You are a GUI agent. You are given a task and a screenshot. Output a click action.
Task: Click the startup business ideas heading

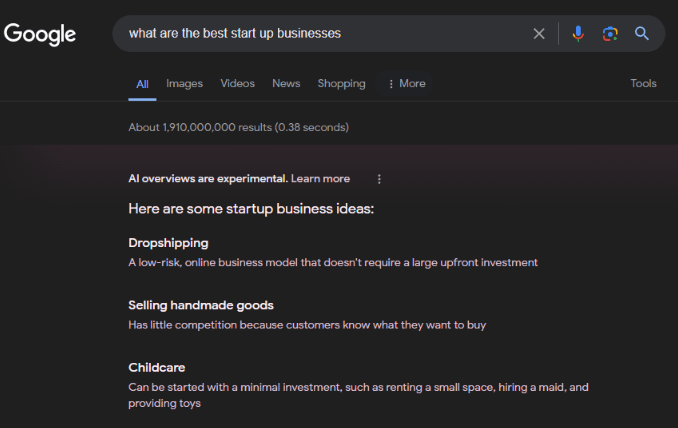[251, 209]
